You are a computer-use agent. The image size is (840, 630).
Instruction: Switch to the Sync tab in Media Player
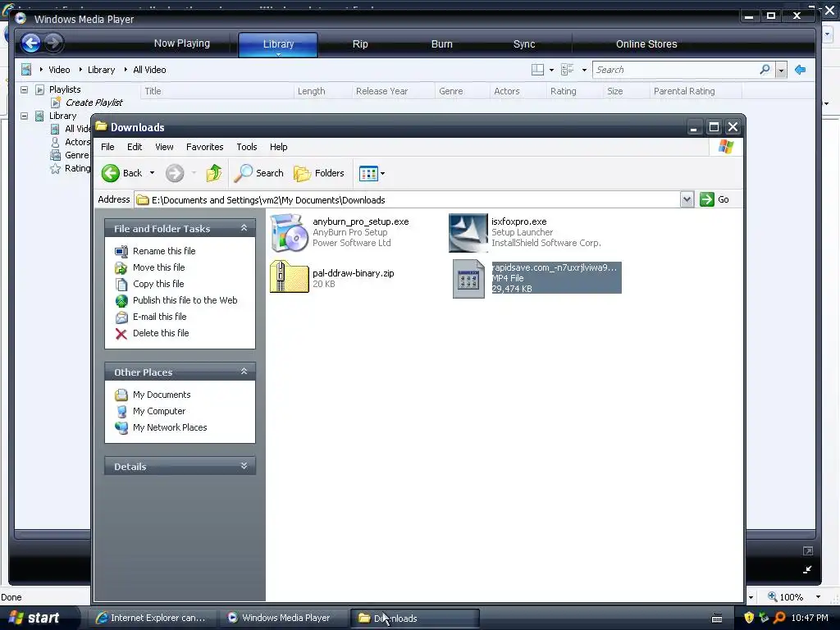point(524,44)
